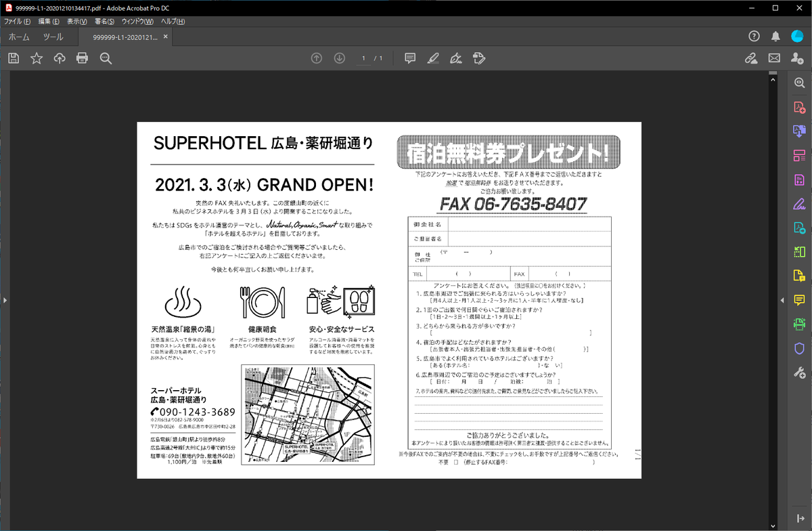Upload the file using the cloud icon
Screen dimensions: 812x531
pyautogui.click(x=60, y=58)
